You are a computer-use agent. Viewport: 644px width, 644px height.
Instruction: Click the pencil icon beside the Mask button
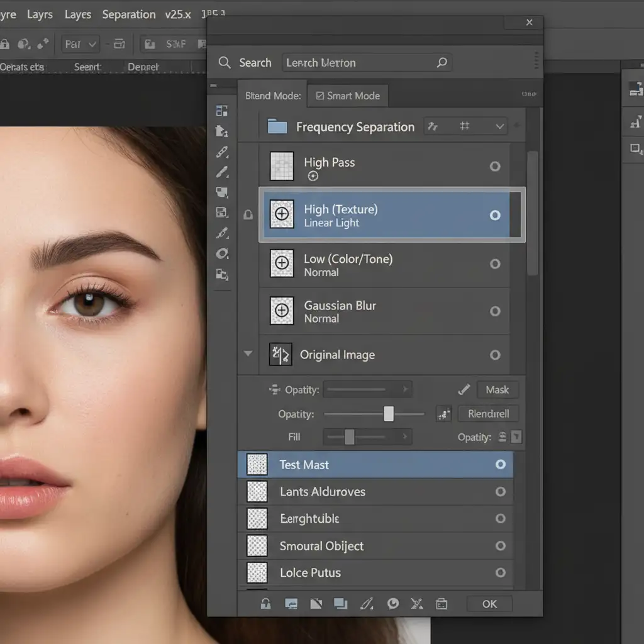pyautogui.click(x=464, y=390)
